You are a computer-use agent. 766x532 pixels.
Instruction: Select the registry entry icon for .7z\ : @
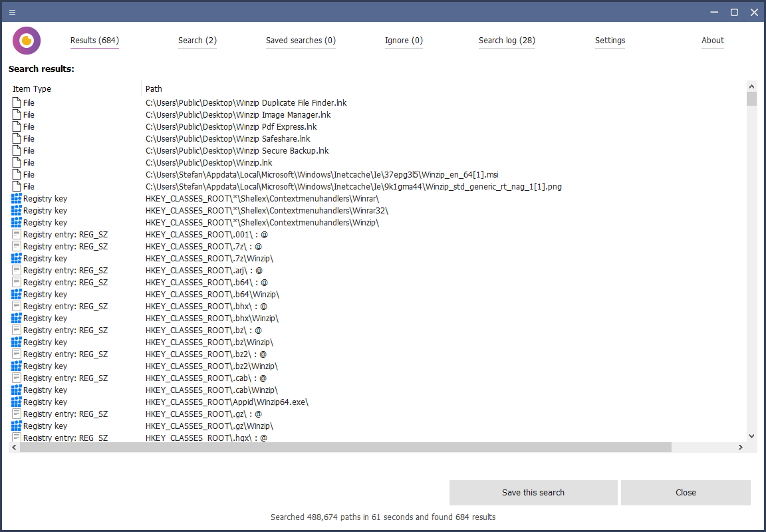[17, 246]
